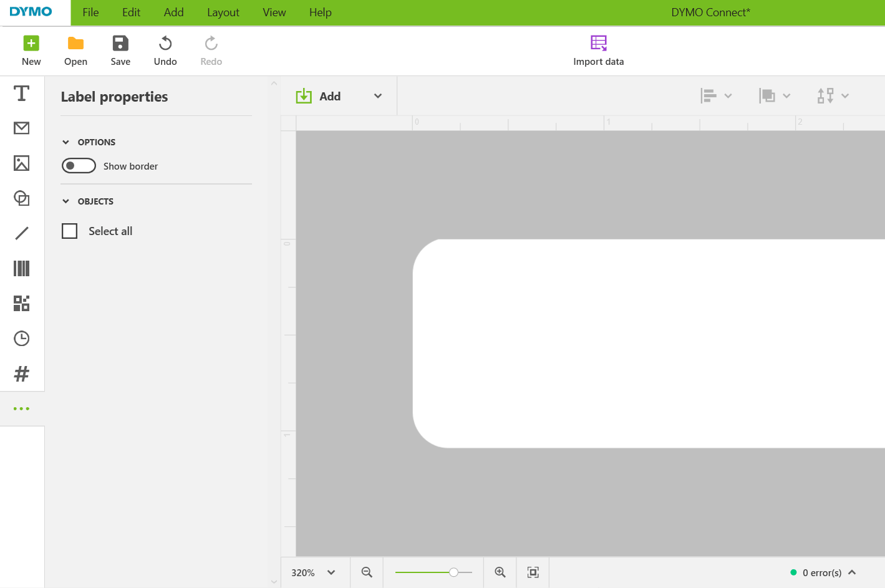The width and height of the screenshot is (885, 588).
Task: Select the Counter hash tool
Action: tap(22, 374)
